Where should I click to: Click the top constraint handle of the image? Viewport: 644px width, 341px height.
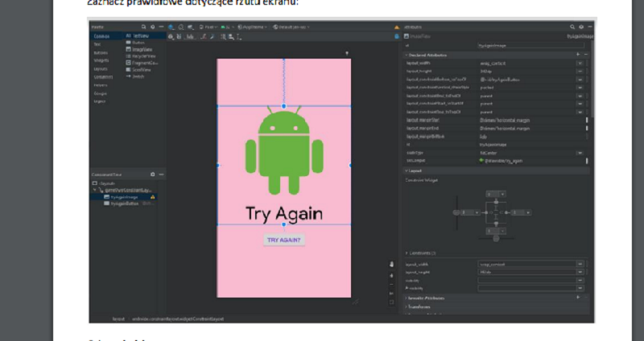point(284,106)
